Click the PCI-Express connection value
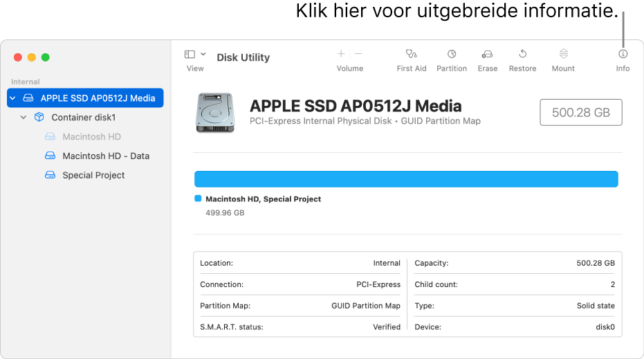Viewport: 644px width, 359px height. [378, 284]
